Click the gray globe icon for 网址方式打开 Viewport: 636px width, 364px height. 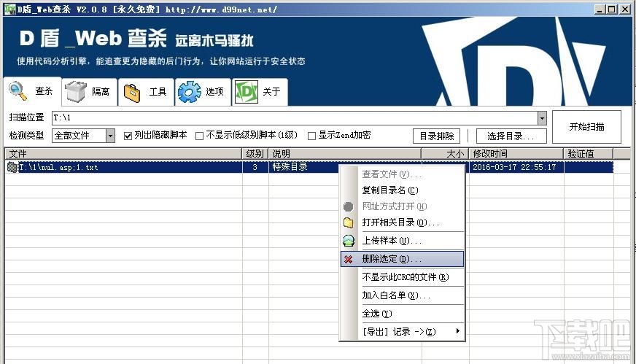tap(348, 206)
